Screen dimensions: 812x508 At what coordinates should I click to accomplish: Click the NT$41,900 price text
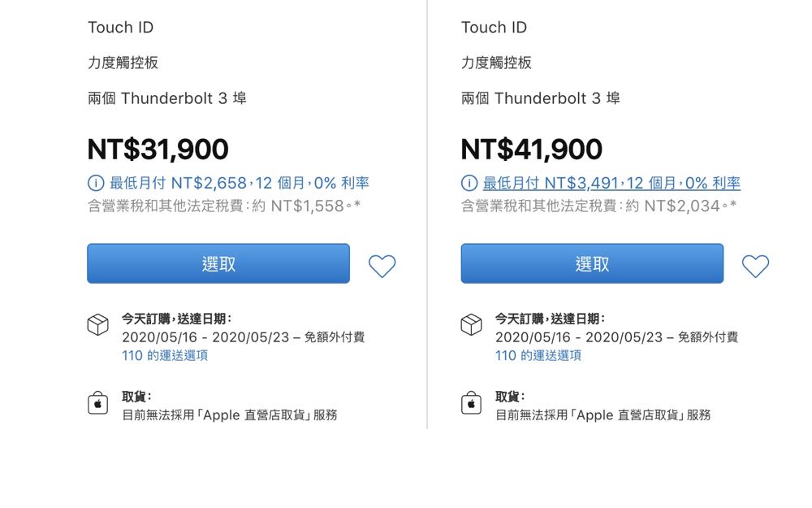tap(531, 149)
